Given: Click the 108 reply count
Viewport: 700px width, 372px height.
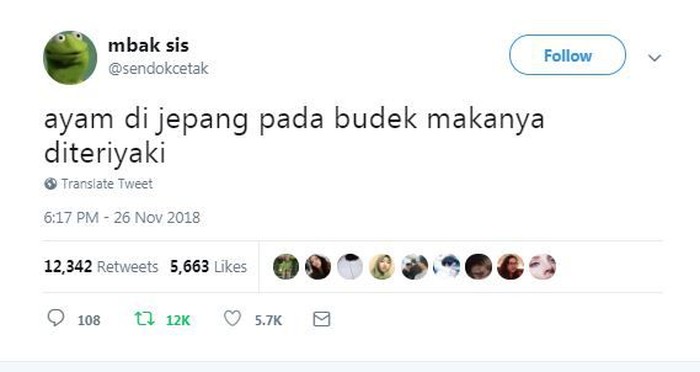Looking at the screenshot, I should pyautogui.click(x=89, y=320).
